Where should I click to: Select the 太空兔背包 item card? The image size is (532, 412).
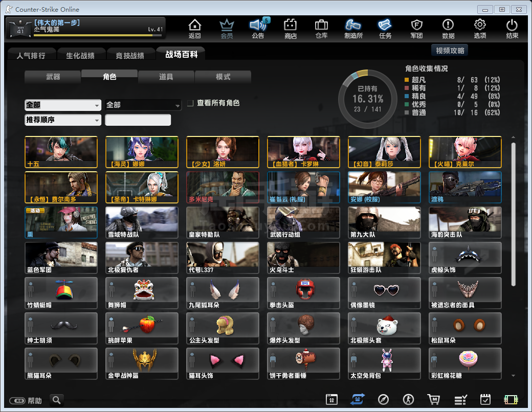[384, 364]
